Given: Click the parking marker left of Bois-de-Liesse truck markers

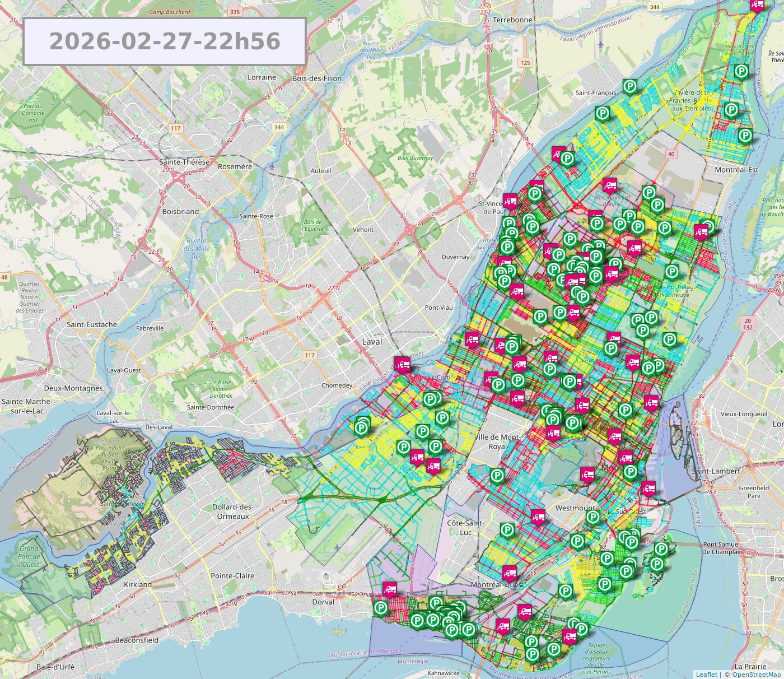Looking at the screenshot, I should (x=403, y=447).
